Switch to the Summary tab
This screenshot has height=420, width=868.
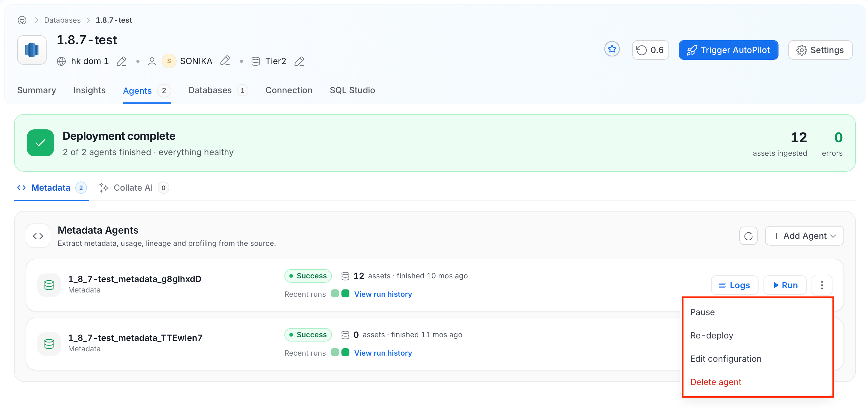37,90
